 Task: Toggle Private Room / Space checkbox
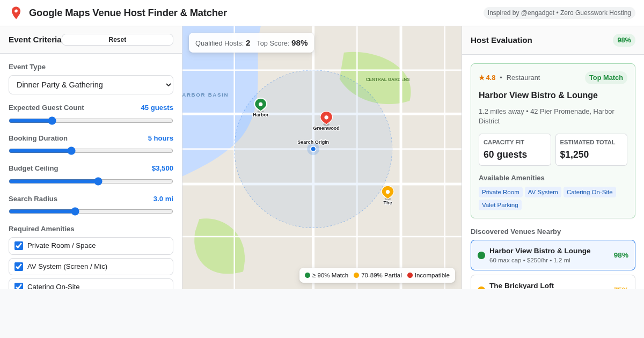[19, 246]
